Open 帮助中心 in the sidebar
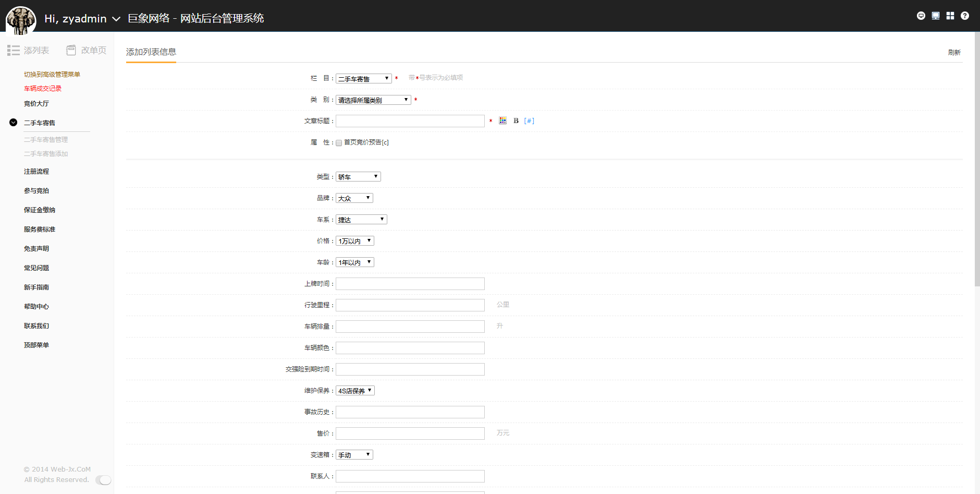 click(36, 307)
